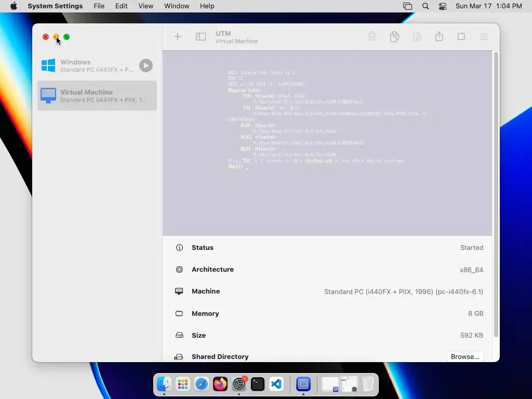Open Firefox from the Dock

point(220,384)
